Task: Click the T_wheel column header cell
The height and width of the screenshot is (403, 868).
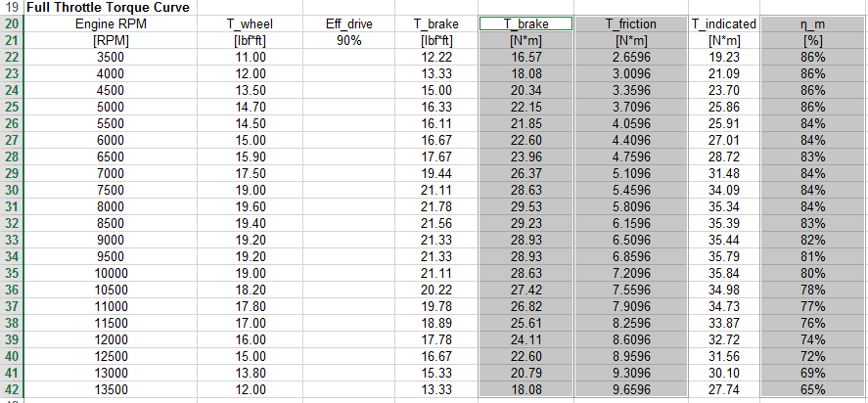Action: pyautogui.click(x=250, y=23)
